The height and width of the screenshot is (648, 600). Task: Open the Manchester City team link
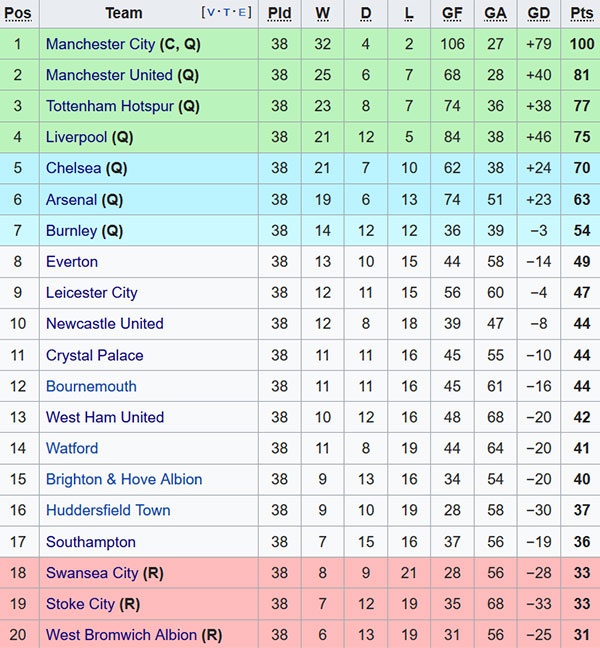100,44
